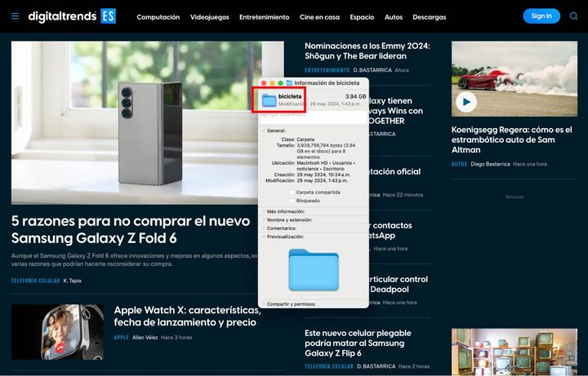Select Cine en casa in navigation
Image resolution: width=588 pixels, height=376 pixels.
[319, 17]
